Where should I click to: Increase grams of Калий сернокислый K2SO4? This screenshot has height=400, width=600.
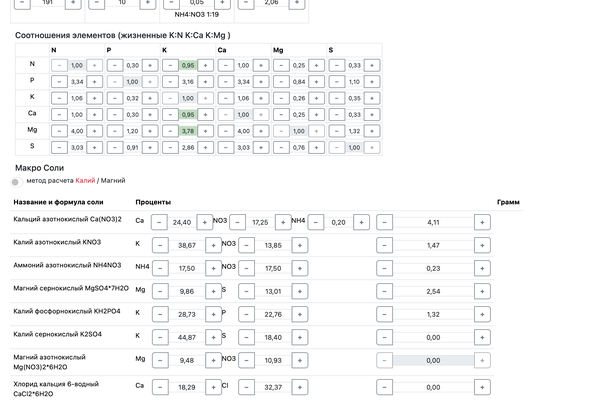point(484,337)
